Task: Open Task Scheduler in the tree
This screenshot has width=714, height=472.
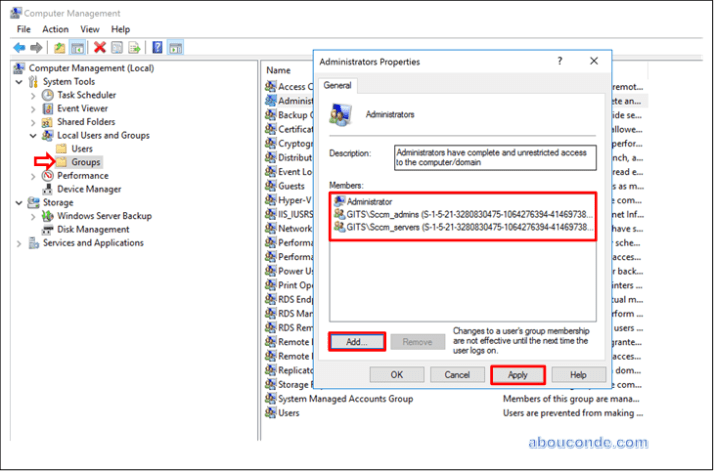Action: [x=85, y=95]
